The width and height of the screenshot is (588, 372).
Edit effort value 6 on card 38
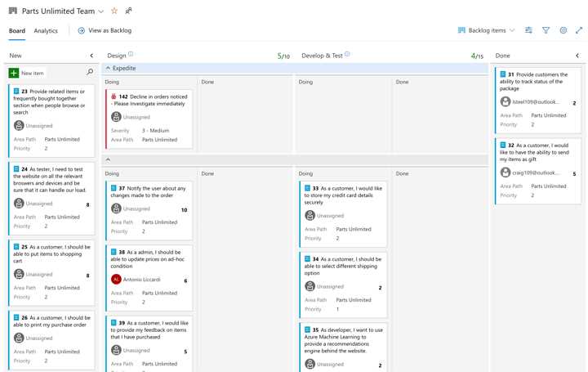(185, 280)
